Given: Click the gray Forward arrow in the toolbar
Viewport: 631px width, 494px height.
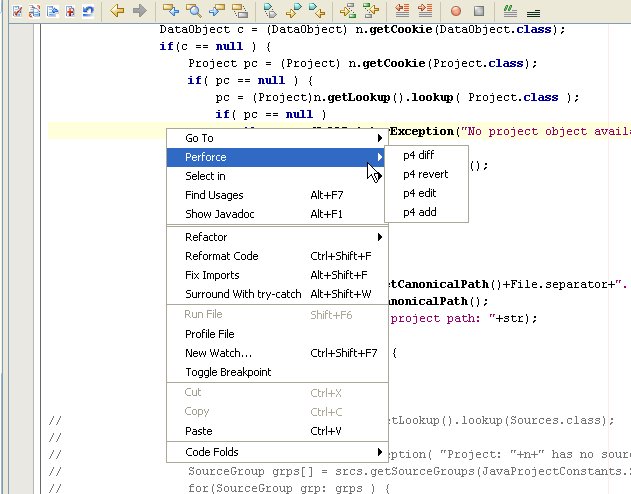Looking at the screenshot, I should point(140,10).
